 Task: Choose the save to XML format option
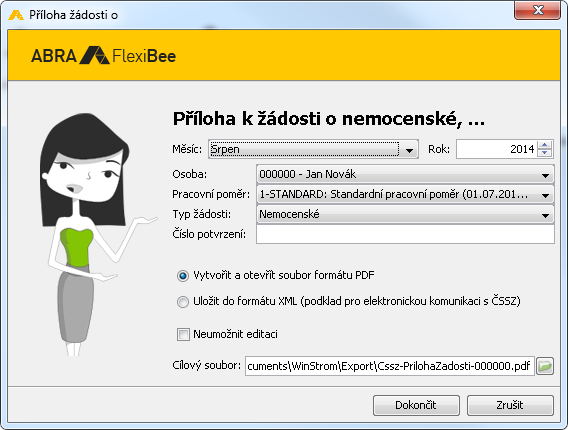click(x=183, y=301)
